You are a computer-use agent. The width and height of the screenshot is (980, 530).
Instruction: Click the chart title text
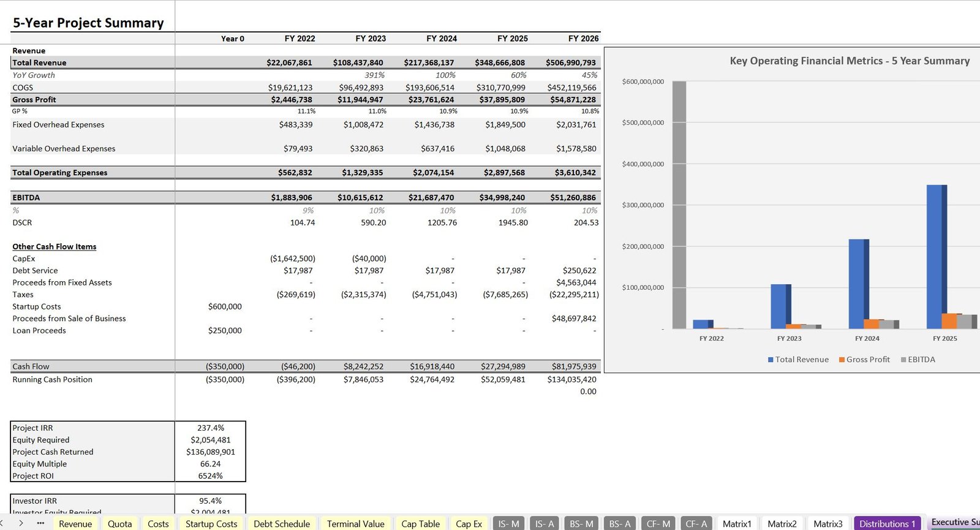[x=849, y=61]
